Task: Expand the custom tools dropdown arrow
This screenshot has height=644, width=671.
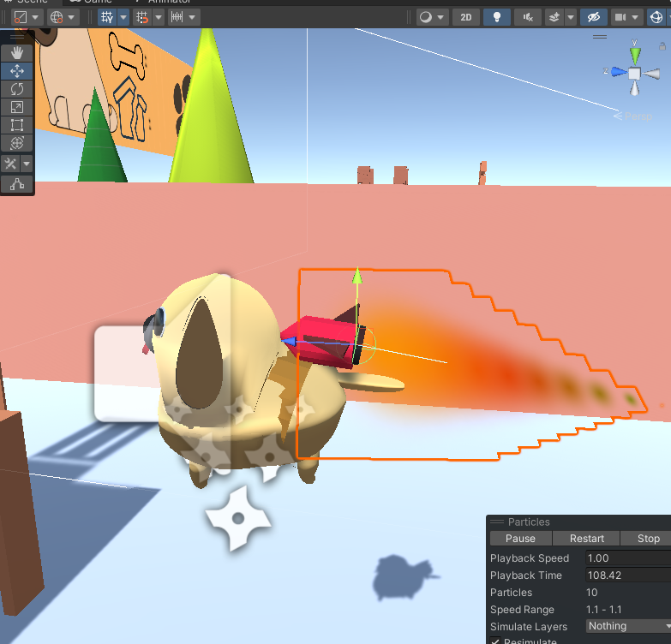Action: click(x=27, y=164)
